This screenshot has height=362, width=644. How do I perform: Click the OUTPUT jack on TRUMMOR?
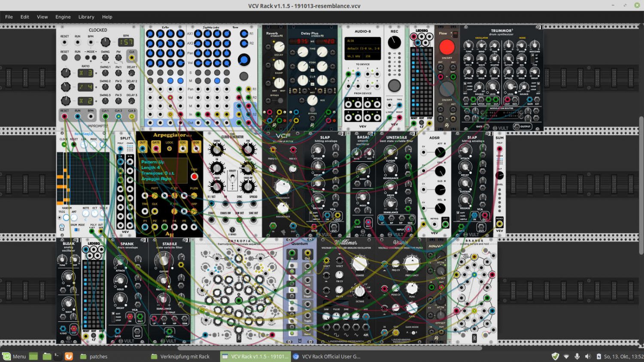tap(517, 127)
